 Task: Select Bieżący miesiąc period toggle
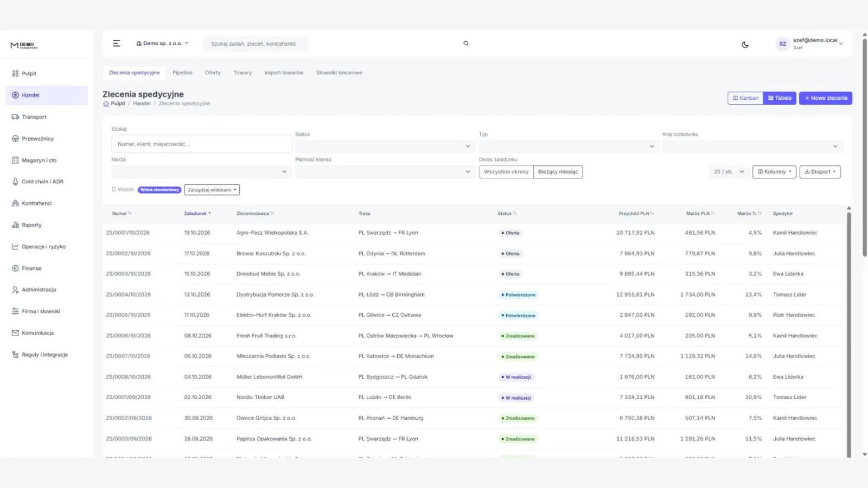point(558,172)
